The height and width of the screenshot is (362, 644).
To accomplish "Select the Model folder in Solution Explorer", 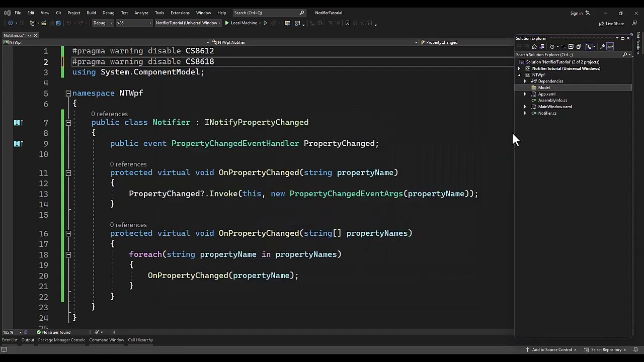I will point(544,87).
